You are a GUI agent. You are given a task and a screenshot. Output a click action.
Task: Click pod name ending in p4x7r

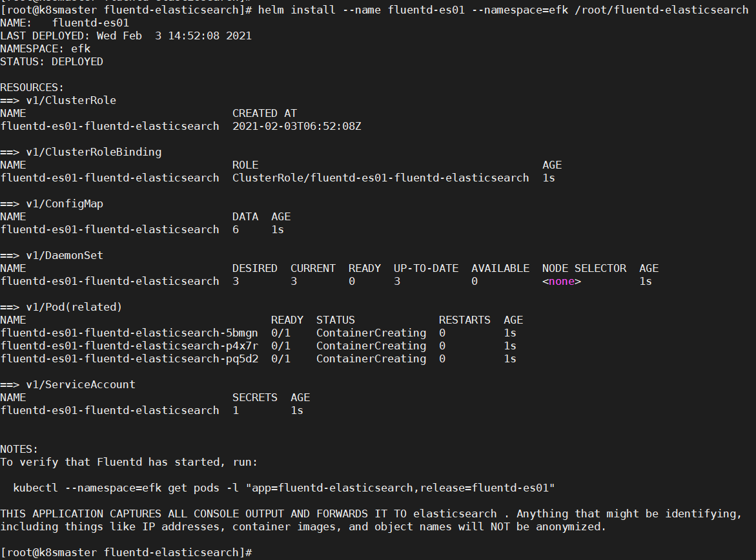[129, 346]
